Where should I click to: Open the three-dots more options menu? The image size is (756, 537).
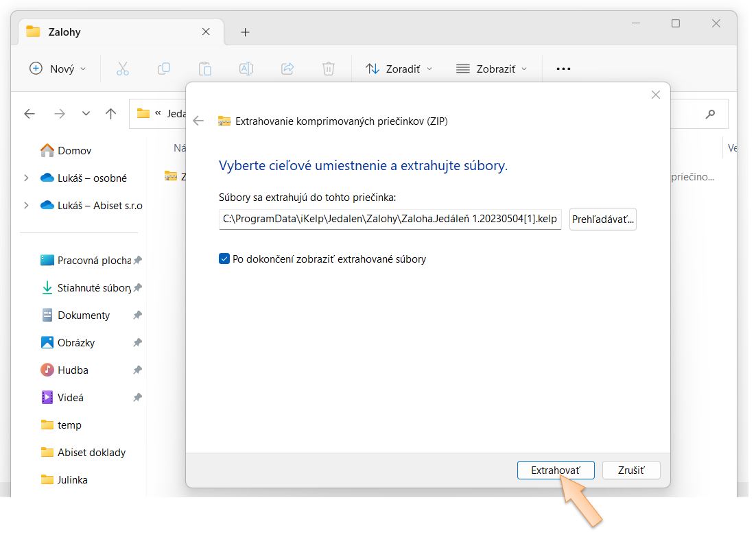(563, 69)
